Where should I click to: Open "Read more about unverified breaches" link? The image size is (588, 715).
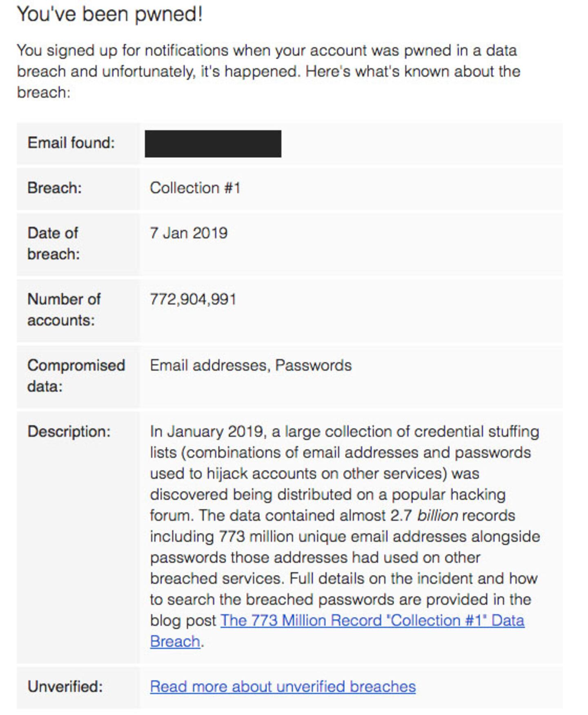click(x=283, y=687)
